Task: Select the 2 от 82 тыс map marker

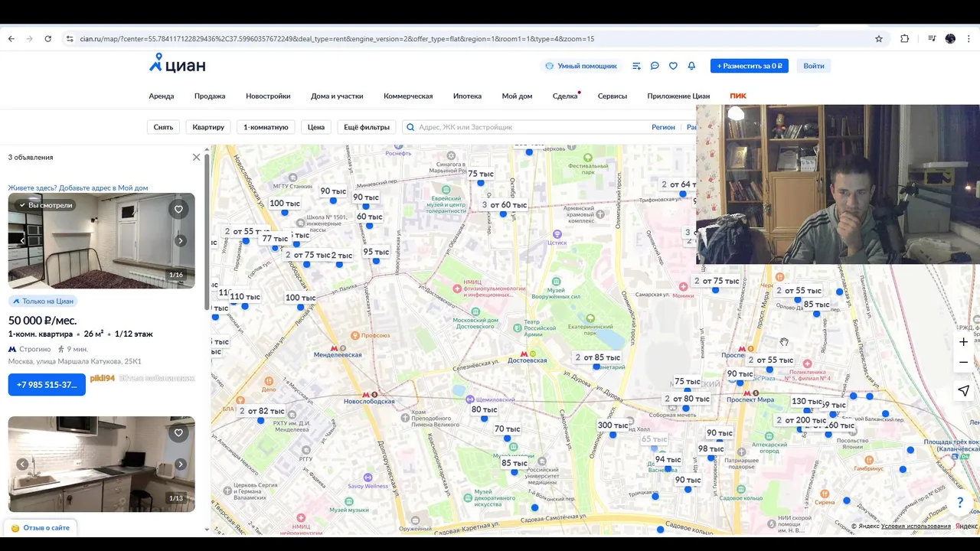Action: (262, 411)
